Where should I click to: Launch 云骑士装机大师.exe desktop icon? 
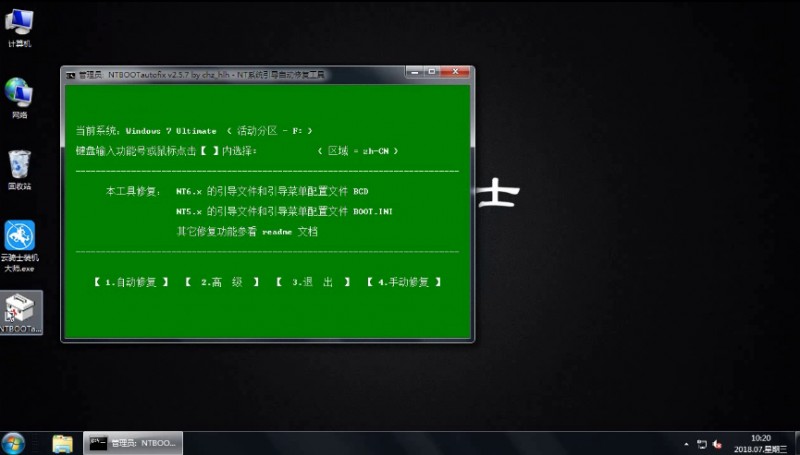(x=19, y=246)
